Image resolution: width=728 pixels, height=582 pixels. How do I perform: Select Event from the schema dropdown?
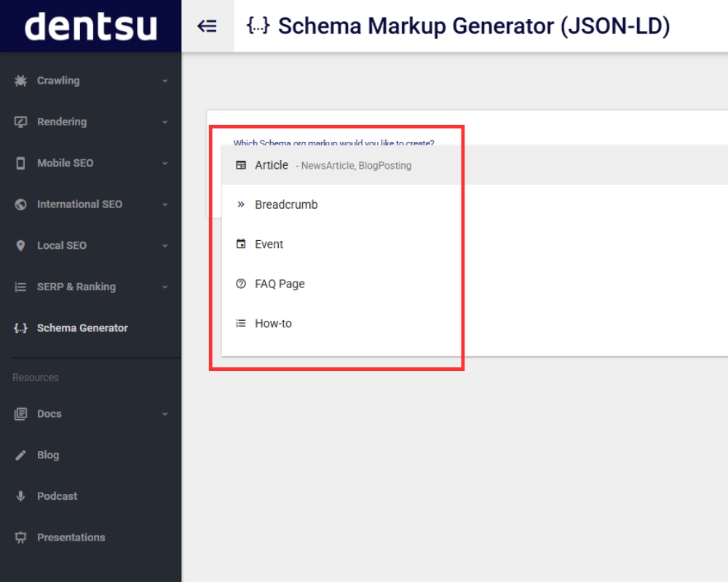(475, 244)
